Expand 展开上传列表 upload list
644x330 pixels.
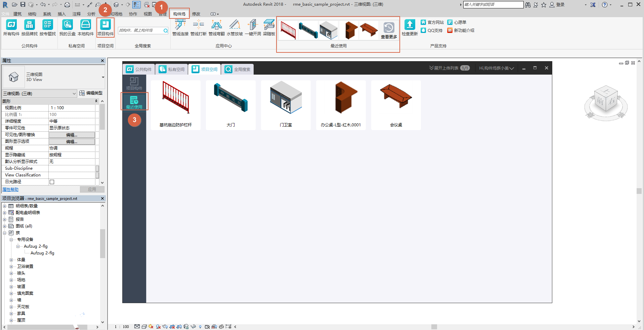(x=449, y=68)
